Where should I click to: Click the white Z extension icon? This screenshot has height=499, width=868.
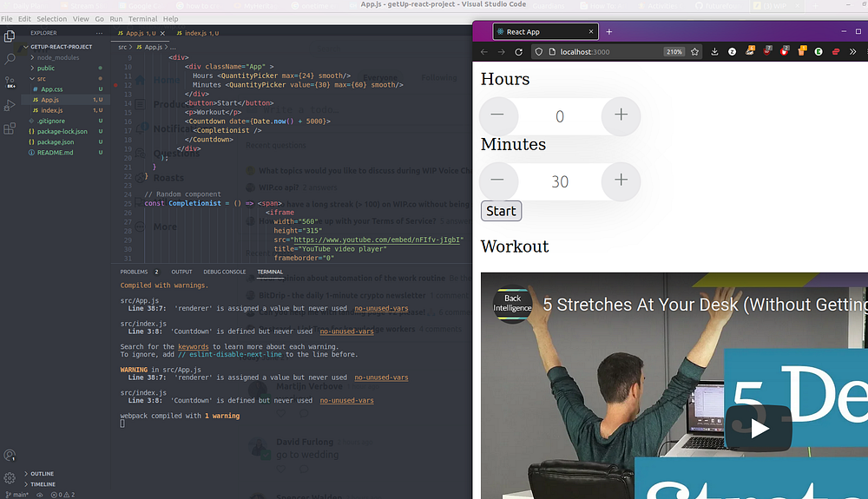(733, 52)
